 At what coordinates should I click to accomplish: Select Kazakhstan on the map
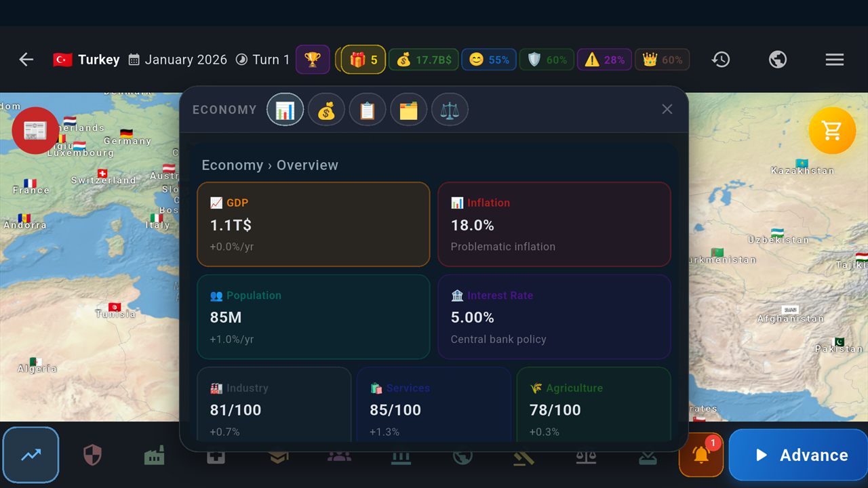802,167
